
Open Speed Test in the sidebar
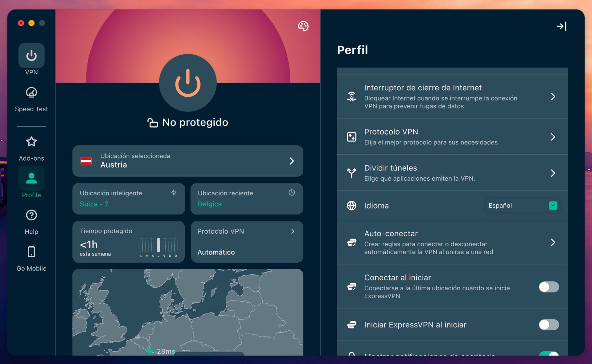[31, 100]
